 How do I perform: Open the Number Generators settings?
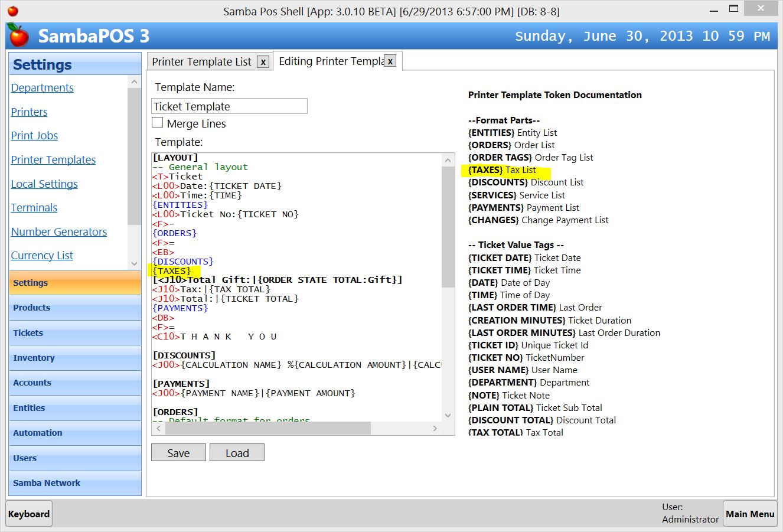(58, 231)
